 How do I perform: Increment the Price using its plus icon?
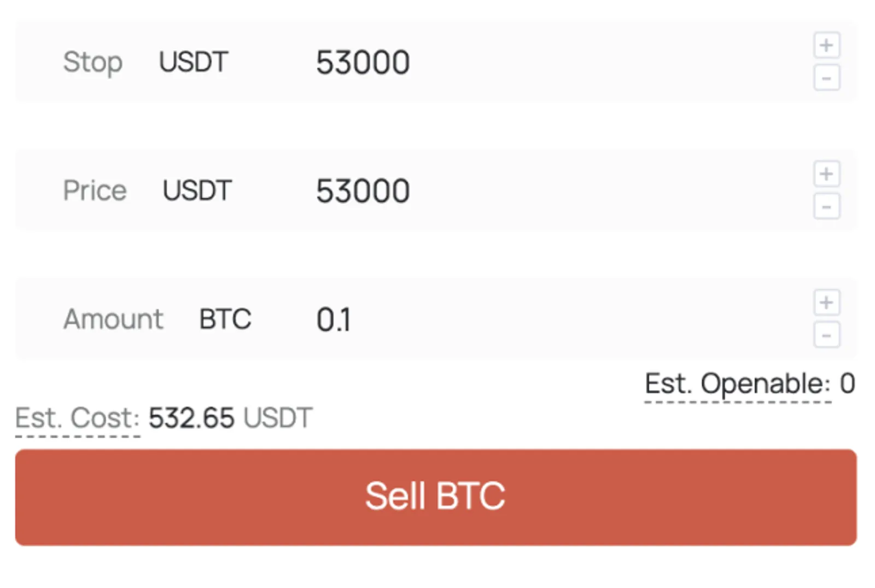(x=826, y=174)
